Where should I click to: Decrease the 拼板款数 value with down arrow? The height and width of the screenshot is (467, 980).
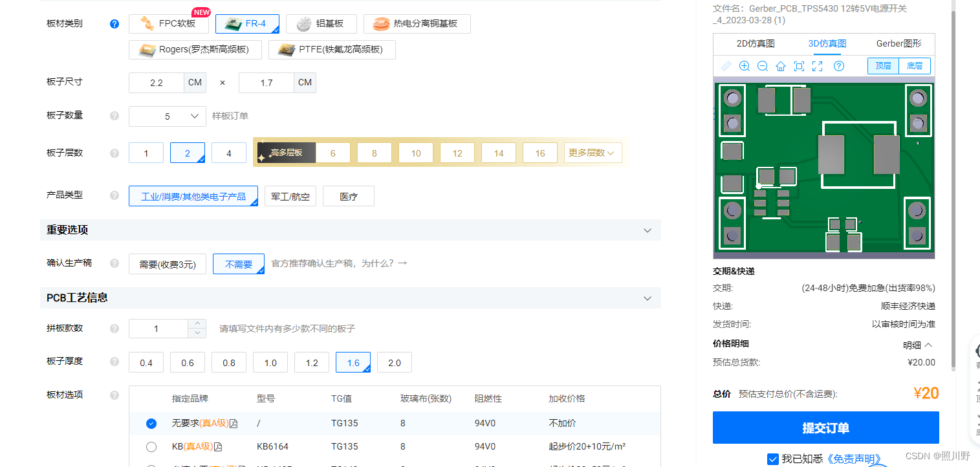[197, 333]
